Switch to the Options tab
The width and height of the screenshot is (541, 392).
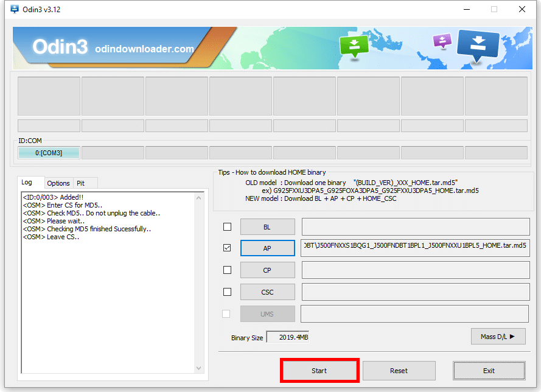(x=58, y=183)
